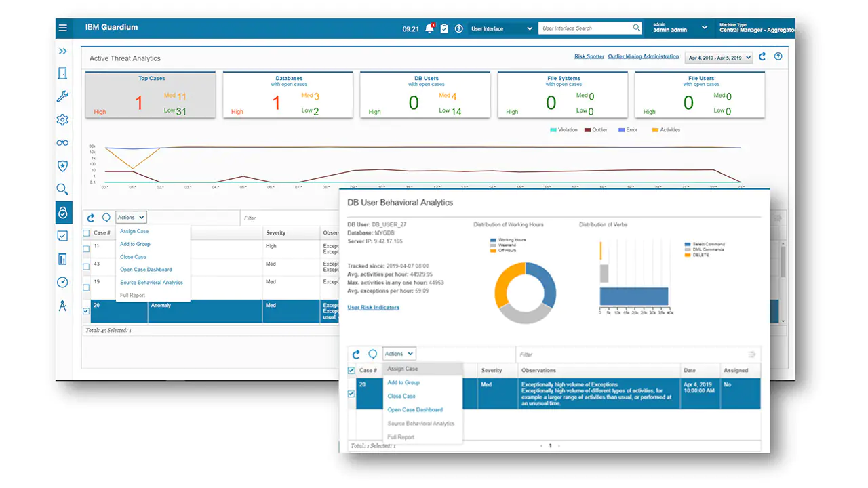Open the gauge dial sidebar icon

[62, 282]
